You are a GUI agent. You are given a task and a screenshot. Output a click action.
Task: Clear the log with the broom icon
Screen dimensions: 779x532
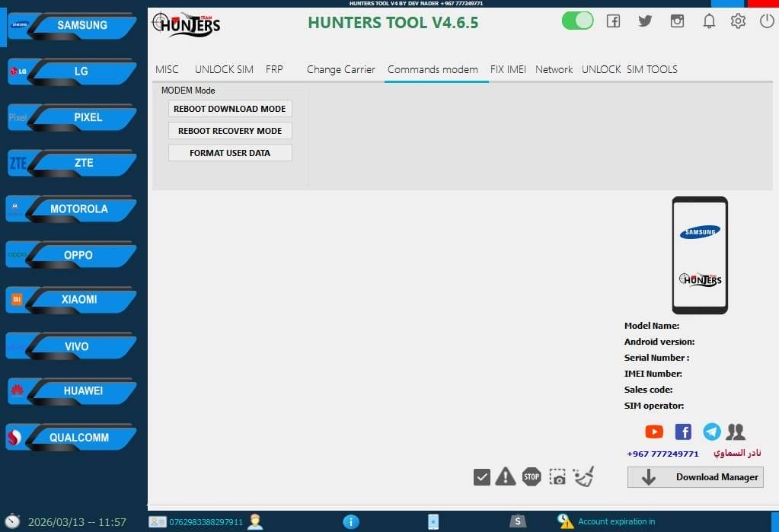583,476
